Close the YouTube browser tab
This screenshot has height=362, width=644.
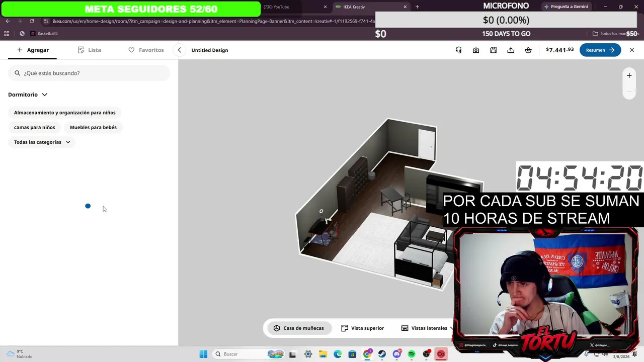325,7
